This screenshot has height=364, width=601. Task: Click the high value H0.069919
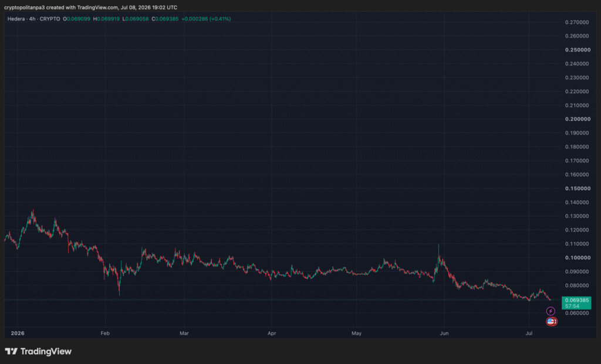(106, 19)
